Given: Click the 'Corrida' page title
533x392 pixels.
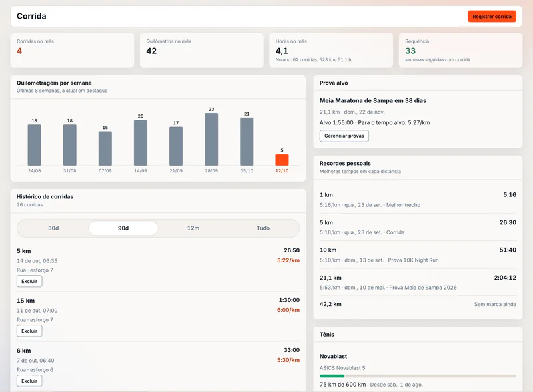Looking at the screenshot, I should point(31,16).
